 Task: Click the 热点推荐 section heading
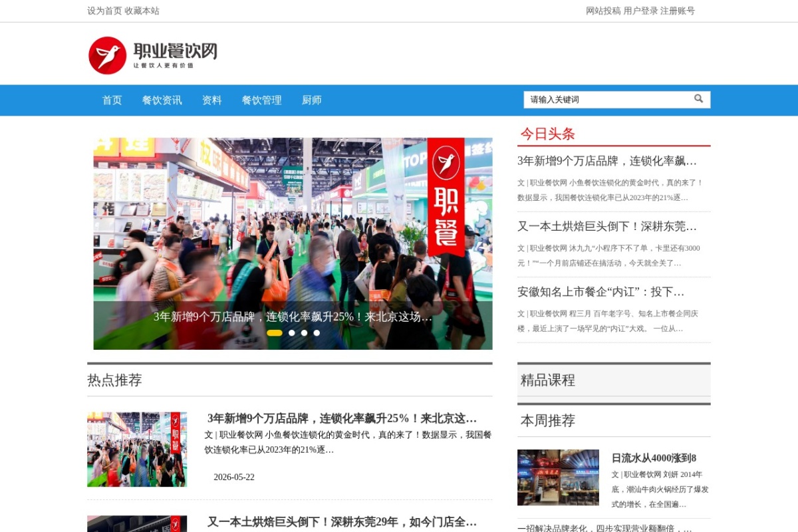(114, 380)
